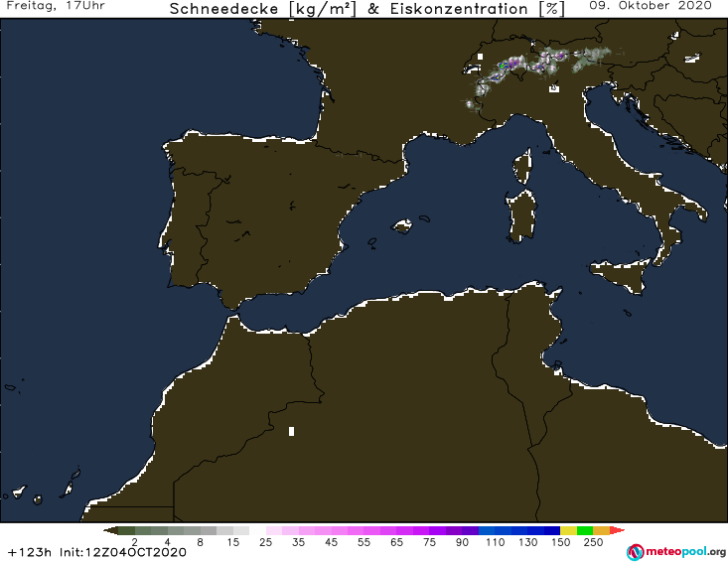Click the orange color swatch in the legend
The height and width of the screenshot is (562, 728).
tap(601, 530)
